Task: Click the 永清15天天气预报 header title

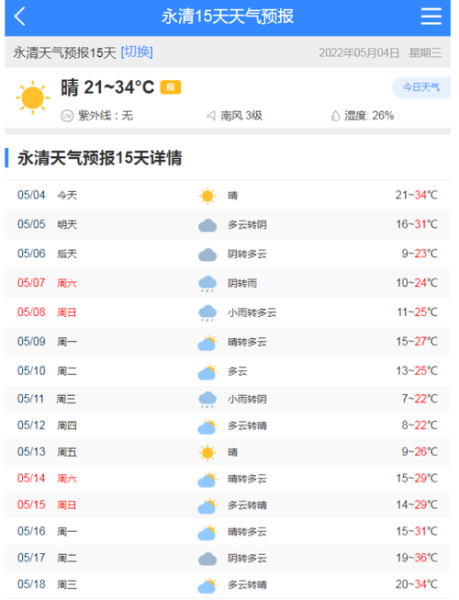Action: coord(228,16)
